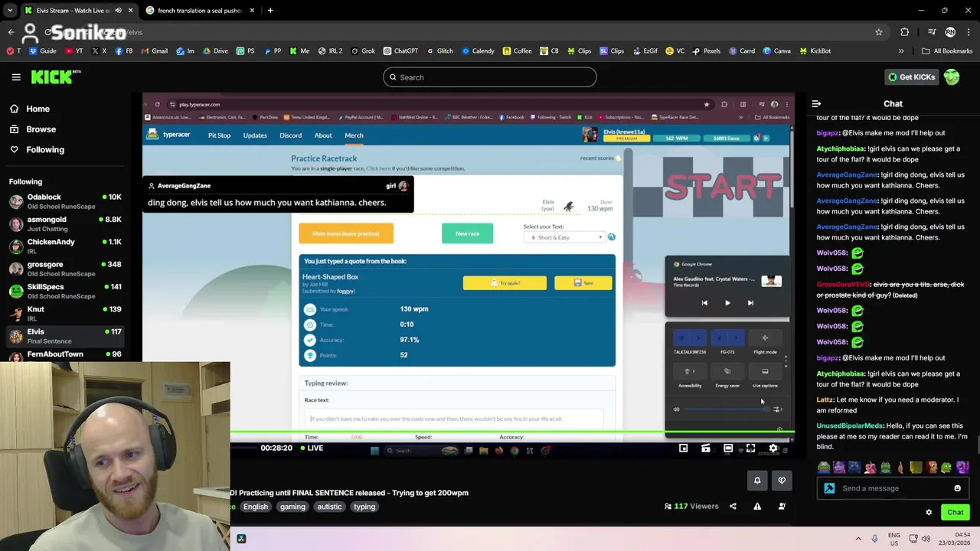Switch the player to theatre mode
The image size is (980, 551).
point(728,448)
